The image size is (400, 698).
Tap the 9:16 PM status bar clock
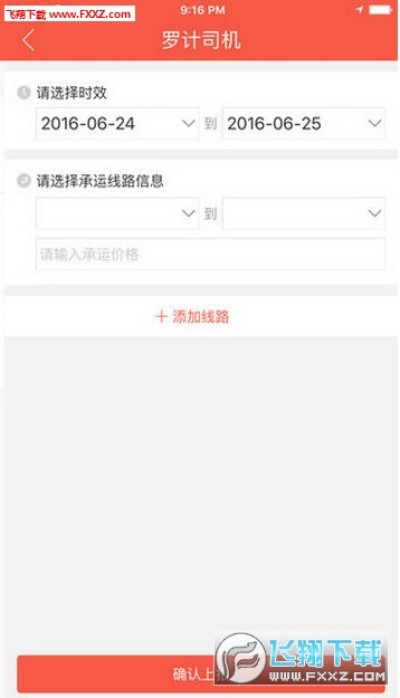coord(202,10)
